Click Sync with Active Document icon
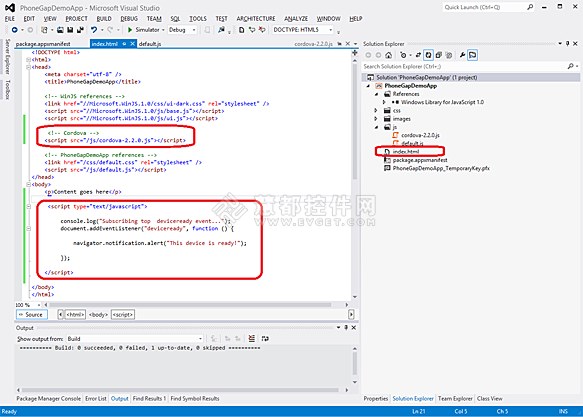 pos(418,55)
